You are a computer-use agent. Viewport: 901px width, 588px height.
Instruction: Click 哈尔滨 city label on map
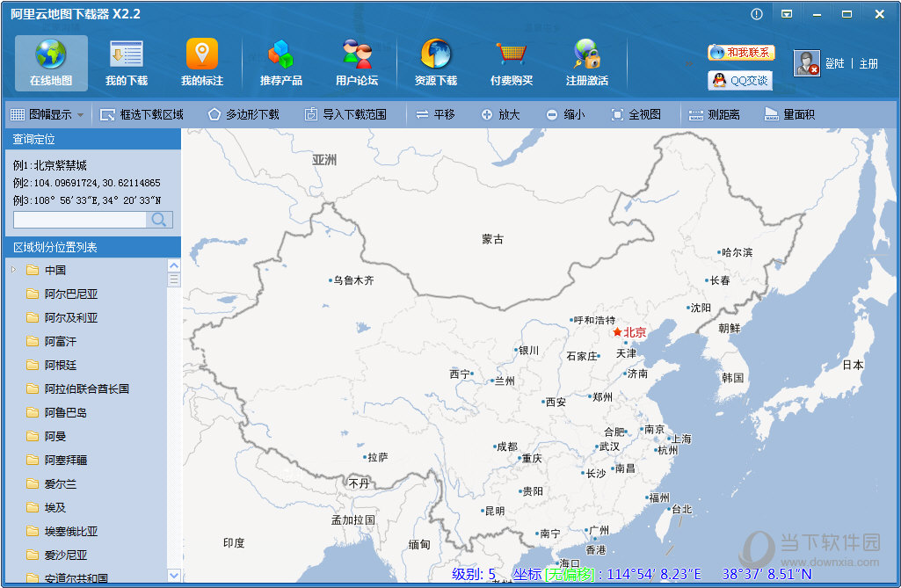coord(737,252)
